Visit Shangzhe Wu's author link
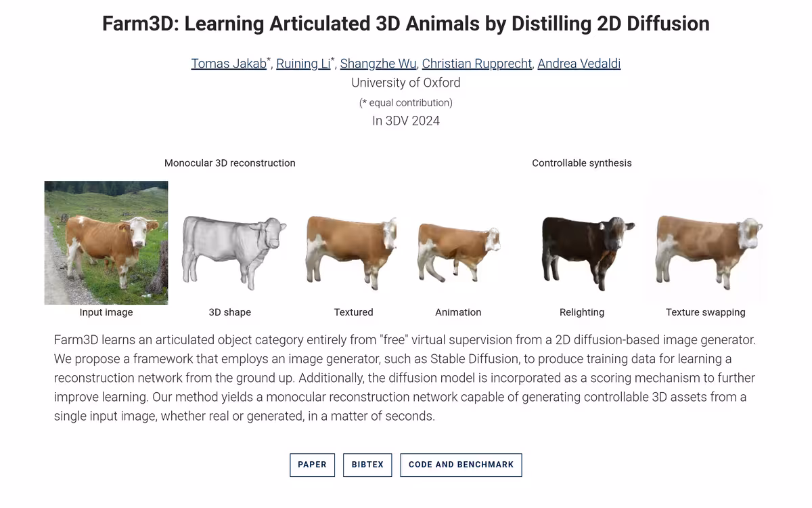812x508 pixels. coord(378,64)
